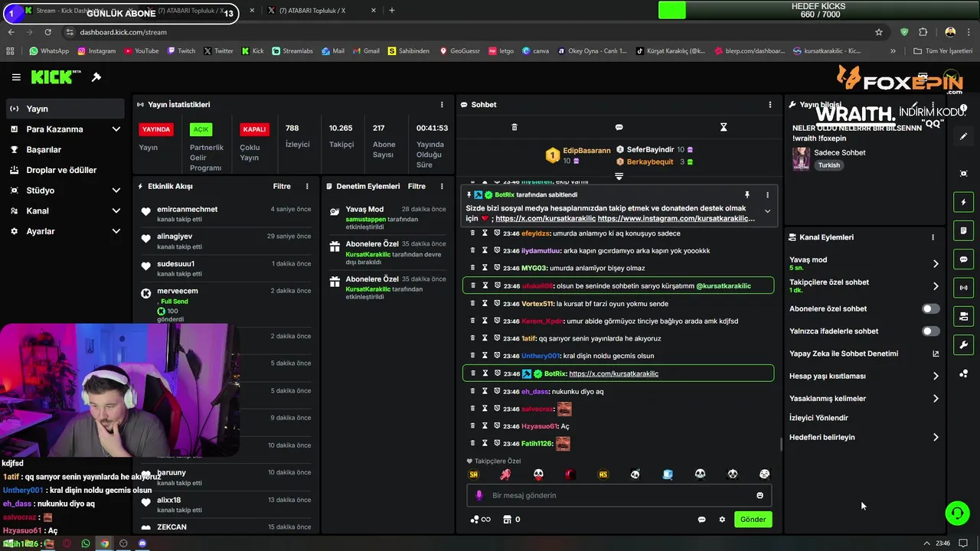The width and height of the screenshot is (980, 551).
Task: Open the x.com/kursatkarakilic link from BotRix
Action: point(613,373)
